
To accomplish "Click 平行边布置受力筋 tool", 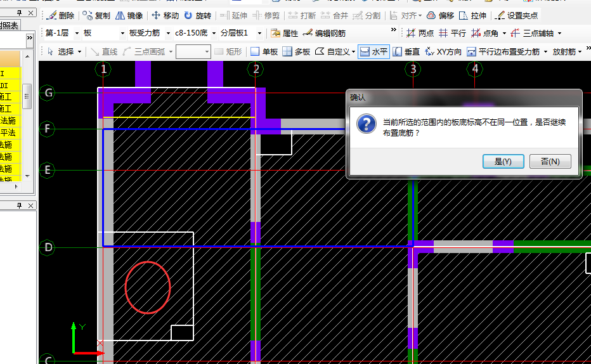I will pyautogui.click(x=503, y=51).
